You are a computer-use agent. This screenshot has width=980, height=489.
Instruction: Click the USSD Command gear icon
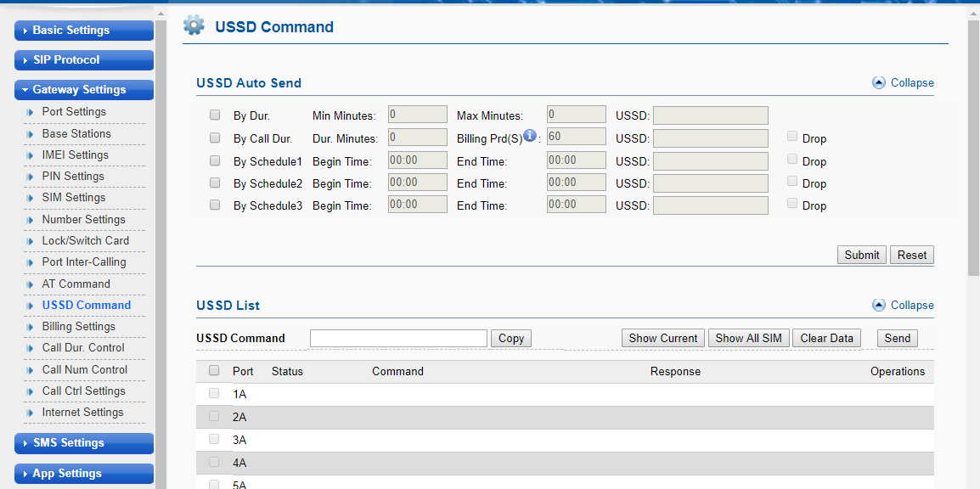194,25
